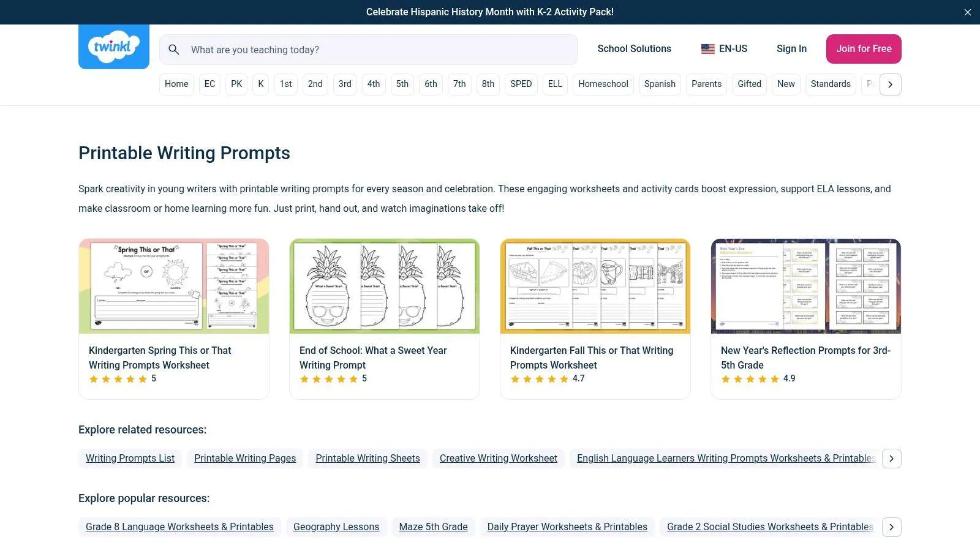980x551 pixels.
Task: Open the Homeschool category
Action: [x=603, y=84]
